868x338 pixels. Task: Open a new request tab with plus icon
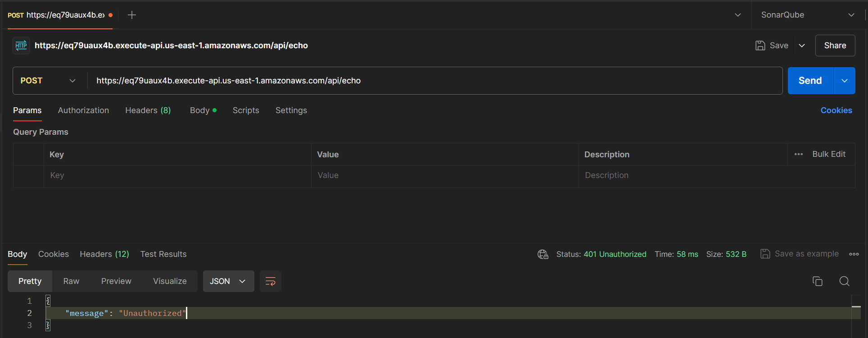(x=132, y=15)
